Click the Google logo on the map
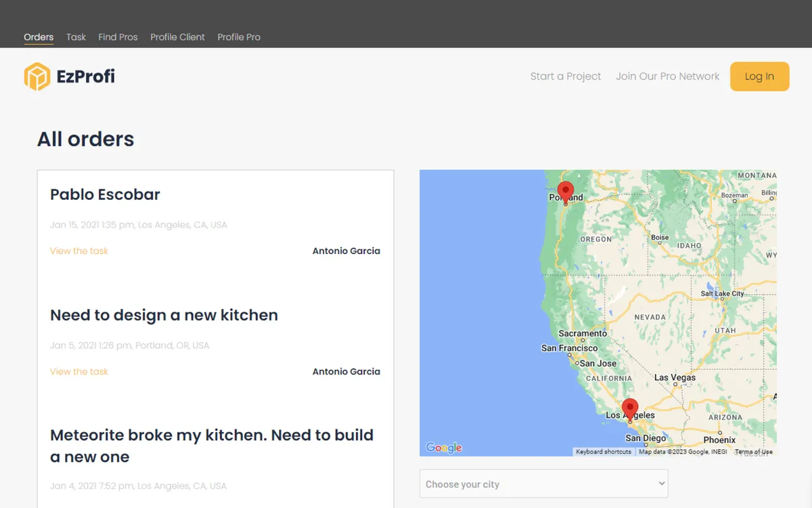This screenshot has height=508, width=812. point(444,448)
